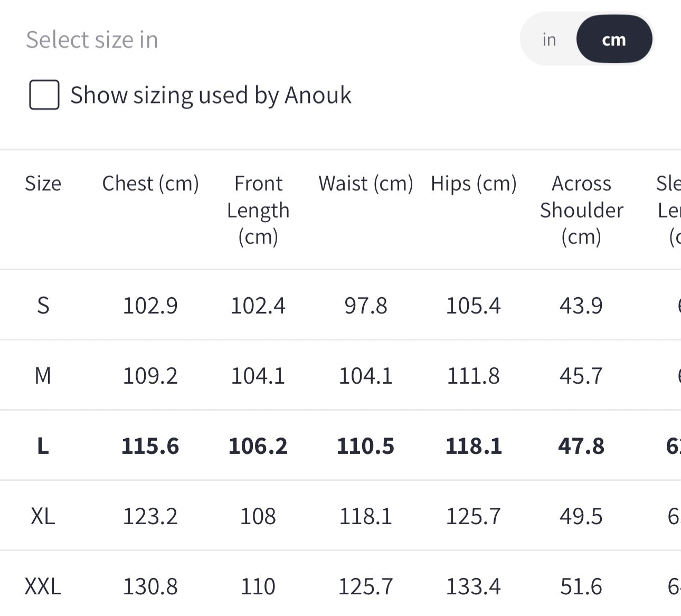Click the Front Length (cm) column header
This screenshot has height=616, width=681.
click(x=258, y=210)
